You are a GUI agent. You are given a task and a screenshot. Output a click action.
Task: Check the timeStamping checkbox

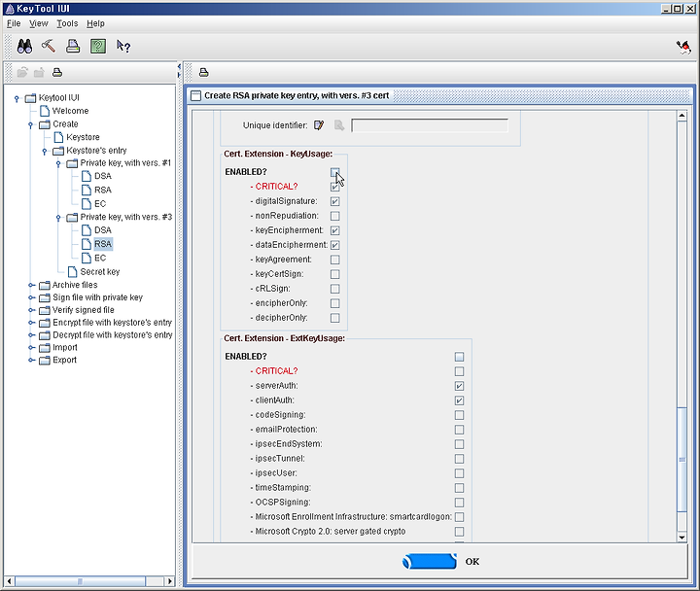459,488
